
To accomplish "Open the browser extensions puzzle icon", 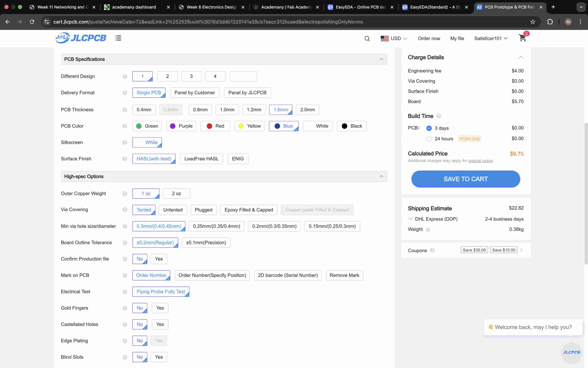I will tap(550, 22).
